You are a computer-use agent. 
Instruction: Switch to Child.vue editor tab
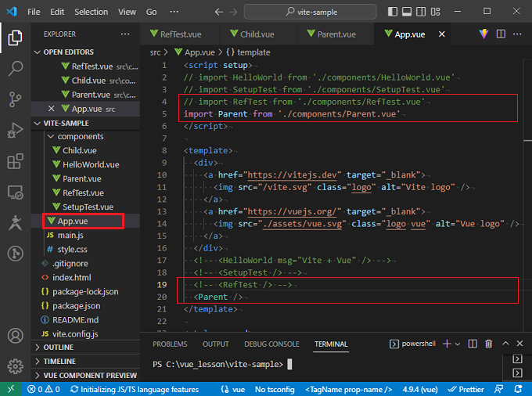point(258,34)
